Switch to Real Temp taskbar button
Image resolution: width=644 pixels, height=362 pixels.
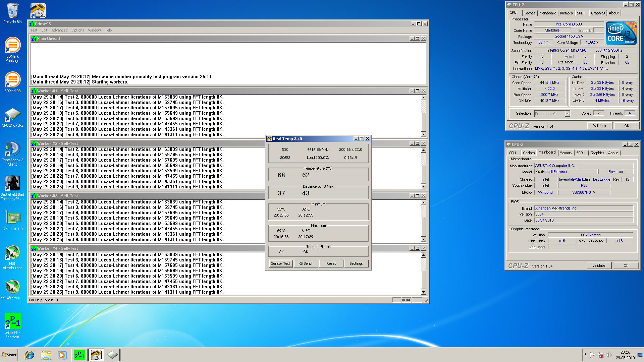(96, 355)
